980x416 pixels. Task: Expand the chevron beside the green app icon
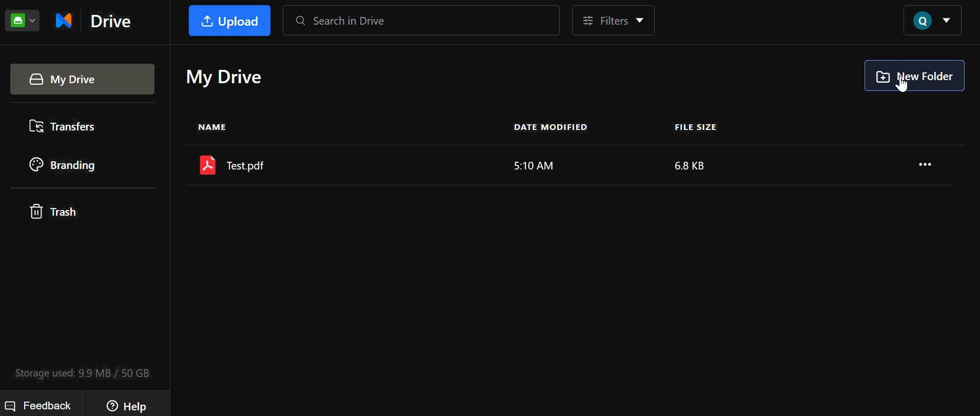click(x=32, y=21)
